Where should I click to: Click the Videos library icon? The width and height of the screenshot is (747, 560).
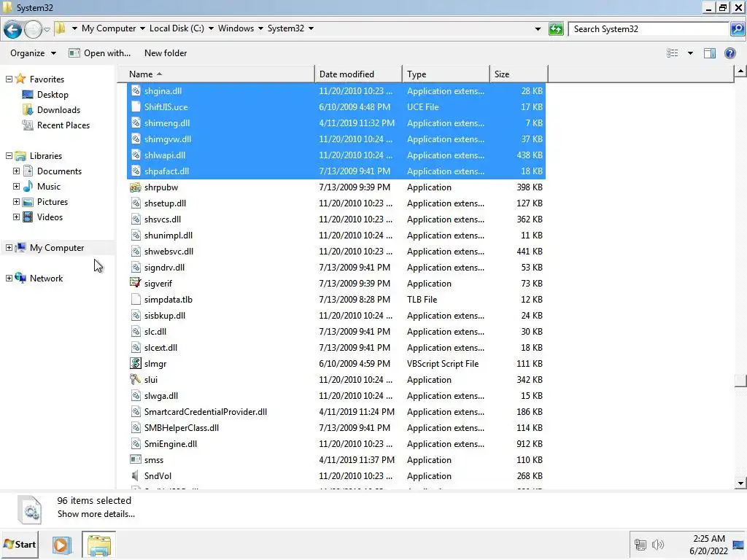pyautogui.click(x=28, y=217)
